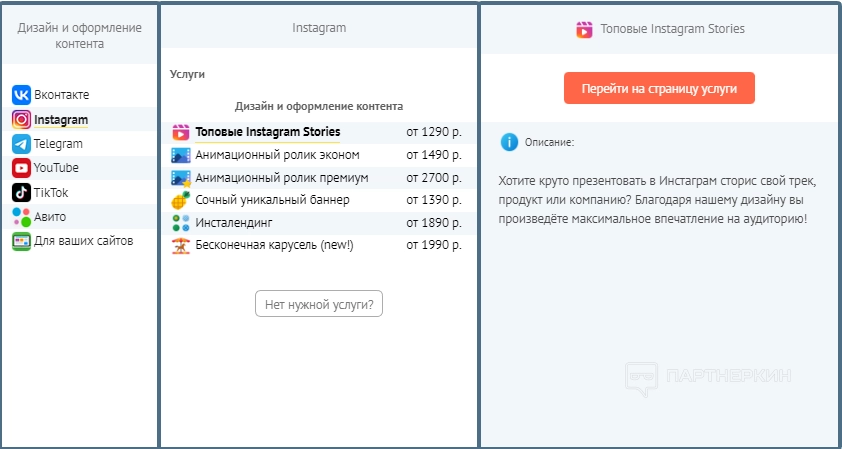Click the Авито colored dots icon
Viewport: 842px width, 449px height.
21,216
